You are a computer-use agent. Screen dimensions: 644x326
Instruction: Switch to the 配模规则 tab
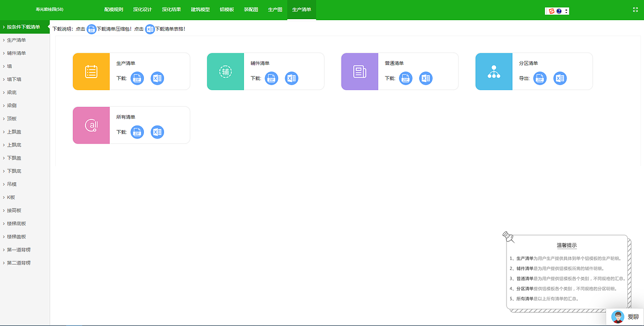(x=114, y=10)
